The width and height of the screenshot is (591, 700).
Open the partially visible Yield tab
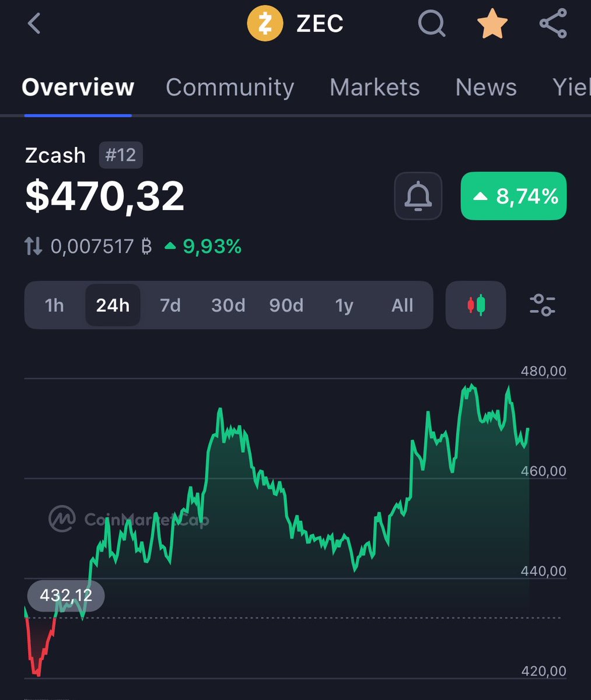click(572, 87)
